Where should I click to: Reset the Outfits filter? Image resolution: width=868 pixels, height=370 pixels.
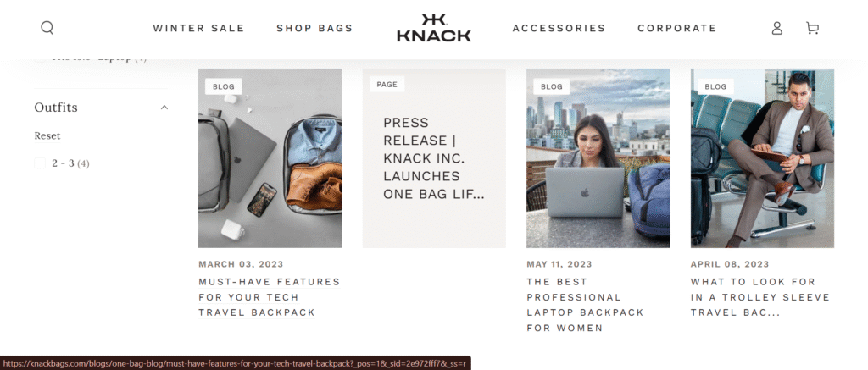(47, 135)
